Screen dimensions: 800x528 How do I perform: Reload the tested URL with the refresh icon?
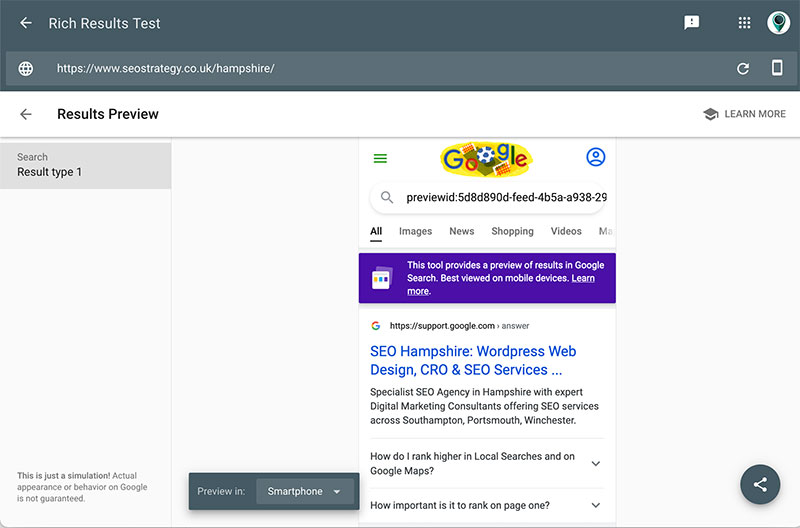[743, 68]
